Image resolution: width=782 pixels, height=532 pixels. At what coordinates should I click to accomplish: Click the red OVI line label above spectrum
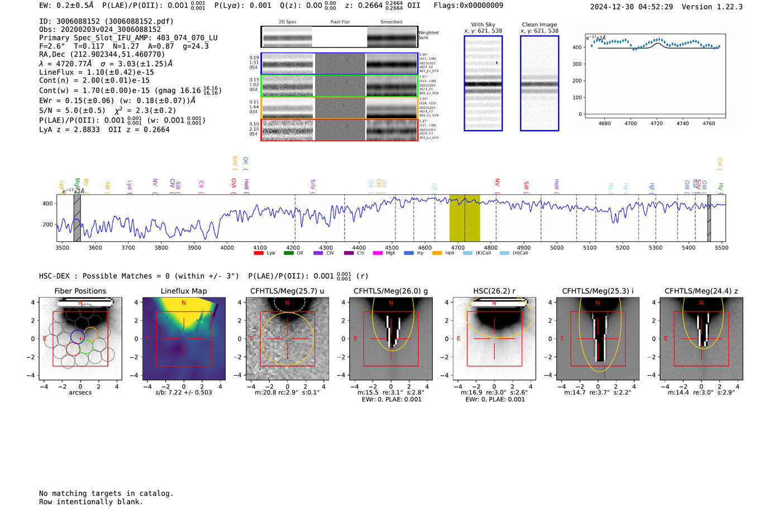(233, 186)
